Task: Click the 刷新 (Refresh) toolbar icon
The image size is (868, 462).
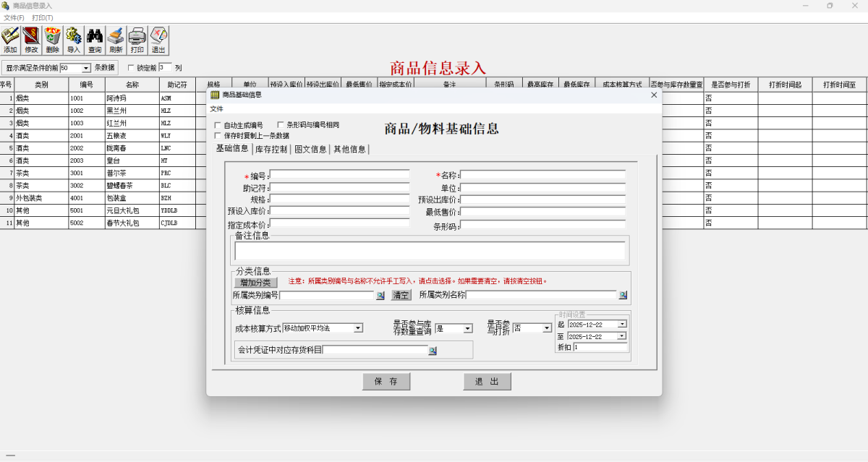Action: pos(115,40)
